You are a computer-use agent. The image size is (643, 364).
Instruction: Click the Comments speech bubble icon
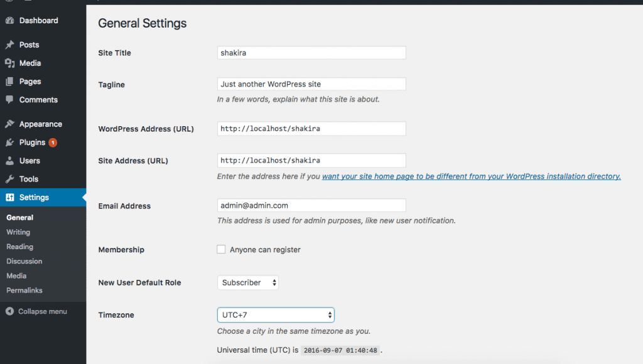click(9, 100)
